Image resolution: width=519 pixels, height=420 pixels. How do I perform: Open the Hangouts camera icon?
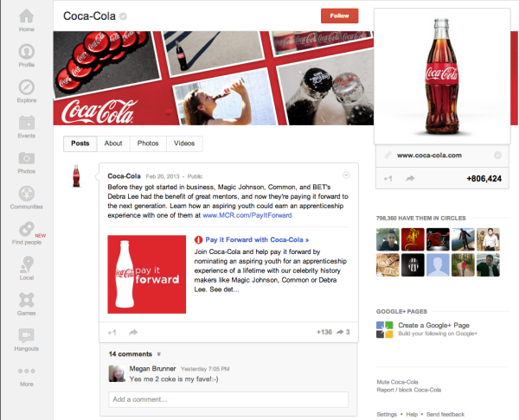pyautogui.click(x=26, y=335)
